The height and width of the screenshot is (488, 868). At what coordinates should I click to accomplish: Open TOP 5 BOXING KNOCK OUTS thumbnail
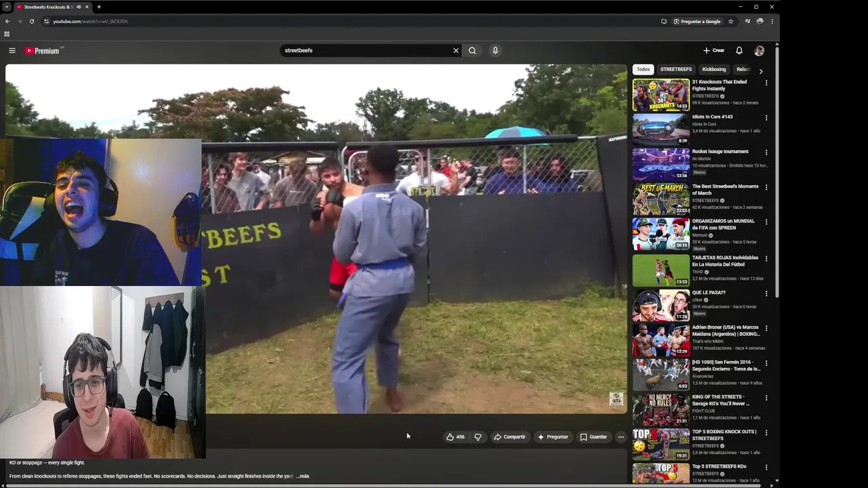pos(661,444)
